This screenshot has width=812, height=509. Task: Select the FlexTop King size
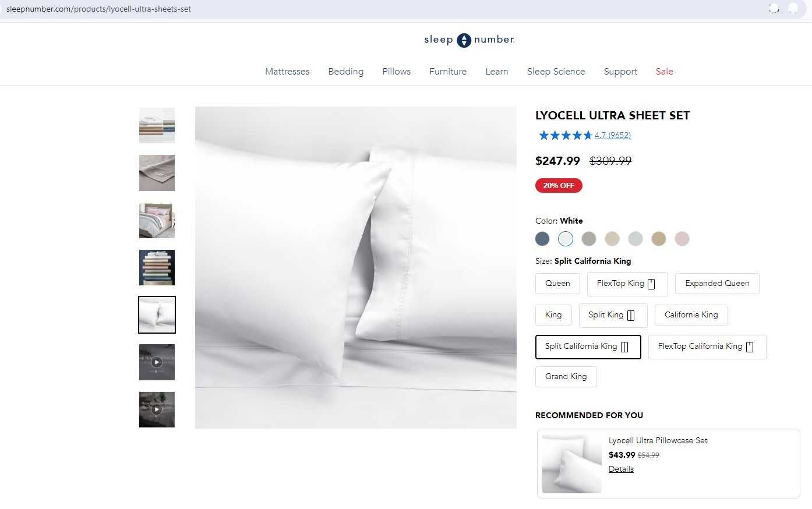point(627,284)
